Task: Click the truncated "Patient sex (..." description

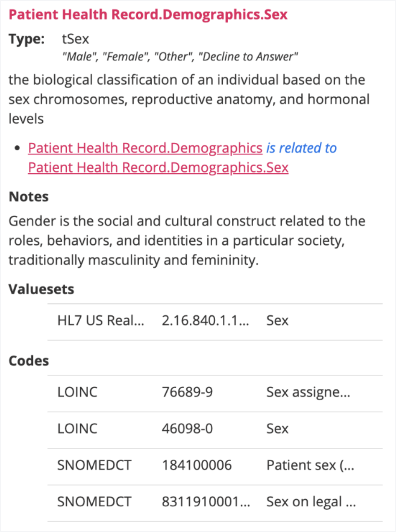Action: click(310, 465)
